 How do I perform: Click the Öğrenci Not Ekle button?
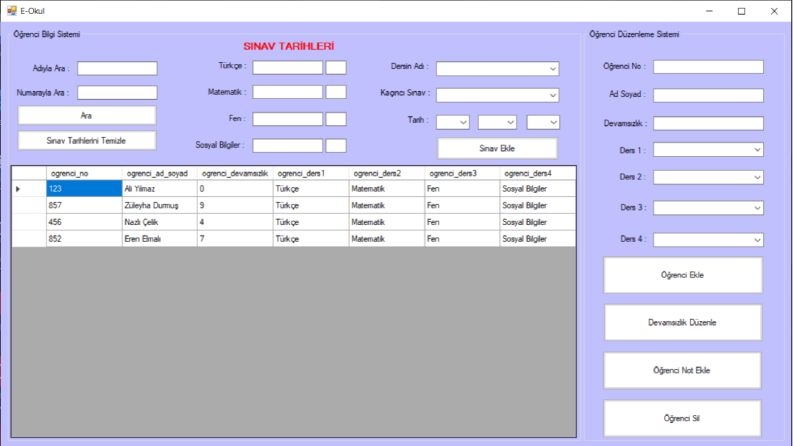(x=682, y=371)
